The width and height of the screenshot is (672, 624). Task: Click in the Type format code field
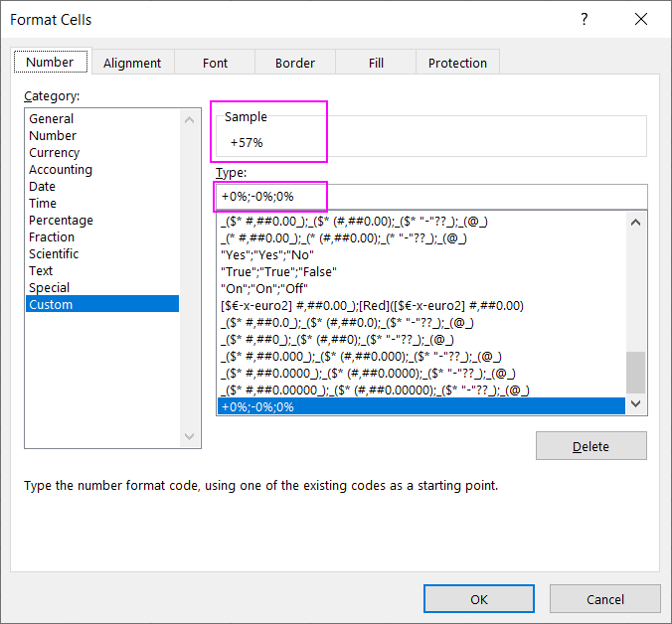pyautogui.click(x=430, y=197)
